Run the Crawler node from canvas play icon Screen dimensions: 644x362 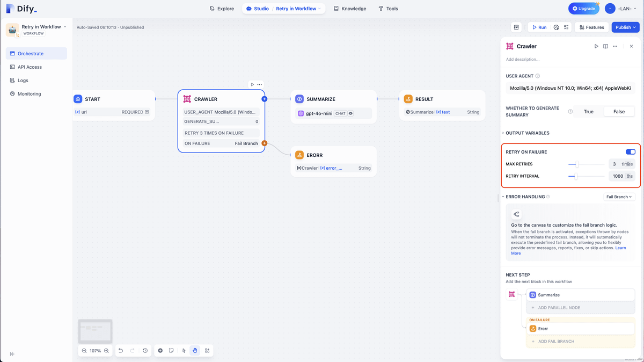click(x=252, y=84)
